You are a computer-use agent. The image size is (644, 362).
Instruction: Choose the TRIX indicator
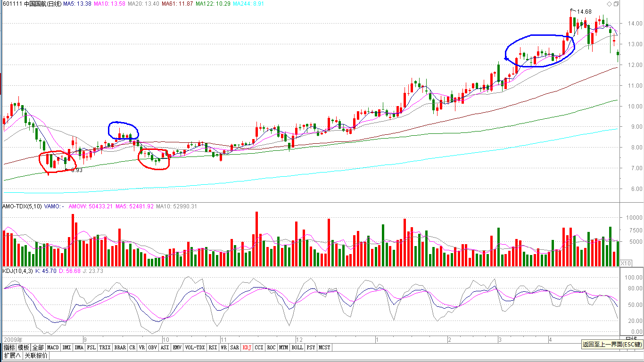click(x=105, y=347)
